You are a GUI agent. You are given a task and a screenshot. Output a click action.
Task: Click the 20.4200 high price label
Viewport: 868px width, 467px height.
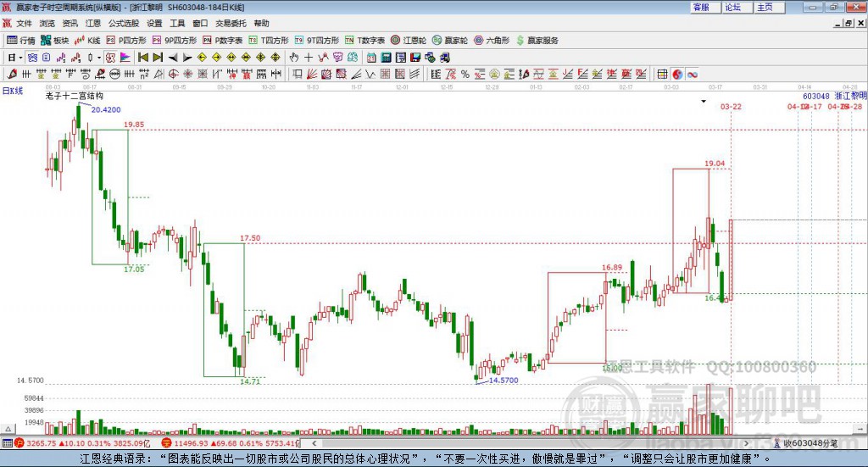click(106, 109)
